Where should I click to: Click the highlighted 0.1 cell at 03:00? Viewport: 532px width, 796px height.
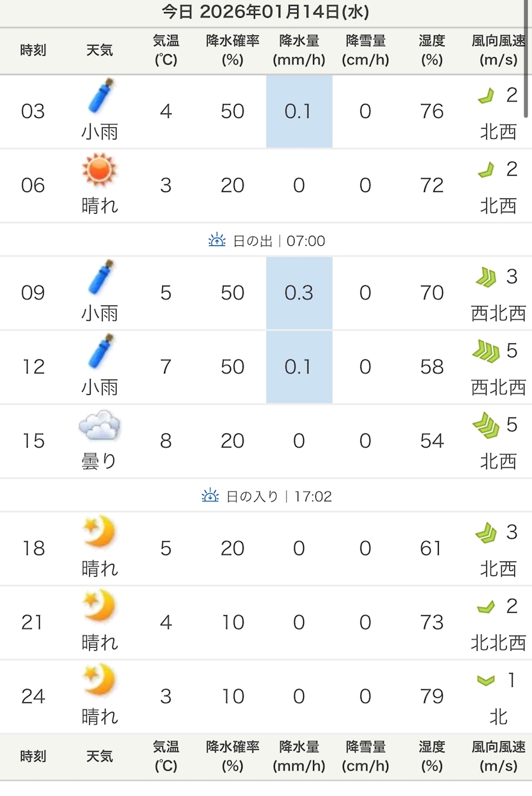coord(299,112)
